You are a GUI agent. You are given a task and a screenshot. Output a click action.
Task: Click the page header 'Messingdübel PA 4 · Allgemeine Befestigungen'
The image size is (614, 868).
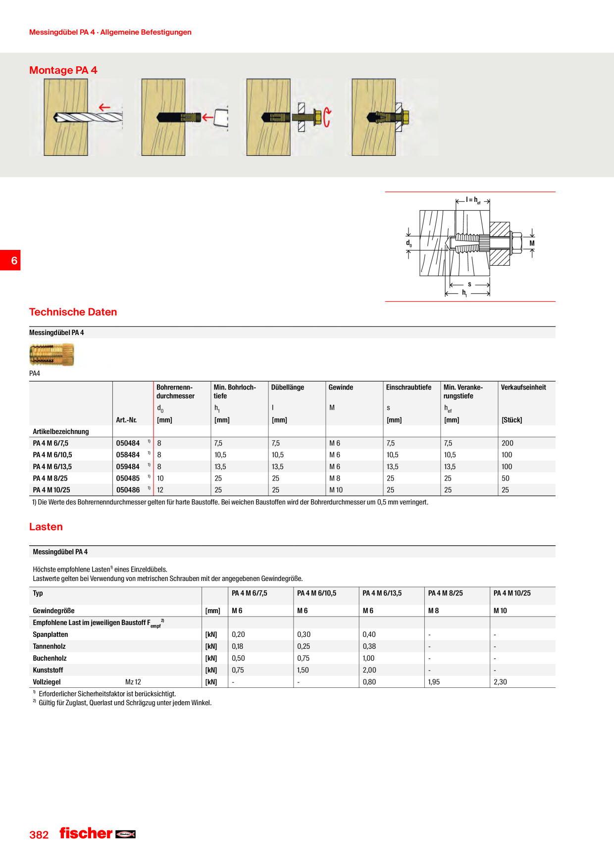[110, 32]
